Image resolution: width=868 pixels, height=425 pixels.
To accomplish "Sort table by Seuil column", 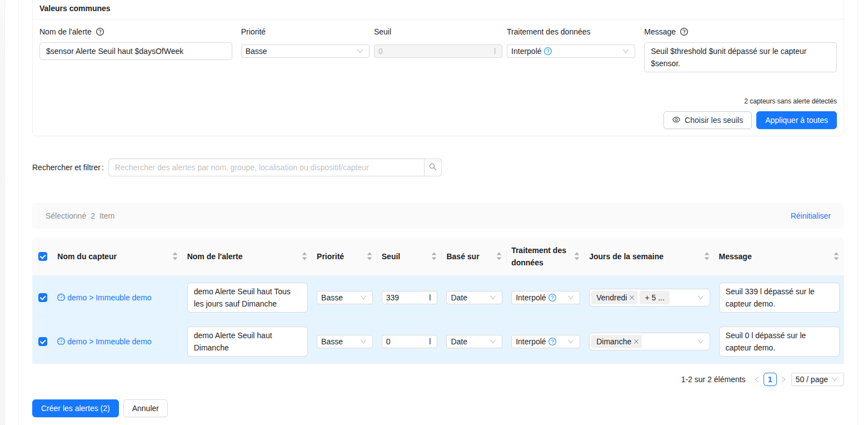I will pyautogui.click(x=434, y=256).
